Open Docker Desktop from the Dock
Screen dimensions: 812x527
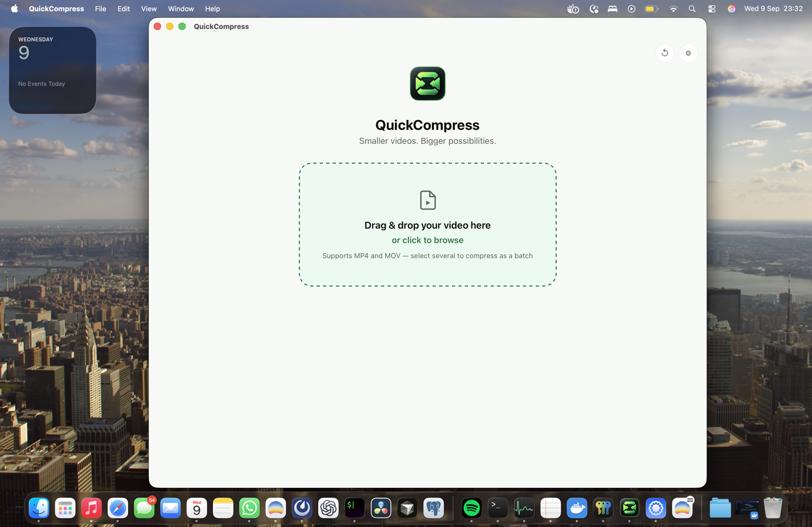[x=577, y=508]
